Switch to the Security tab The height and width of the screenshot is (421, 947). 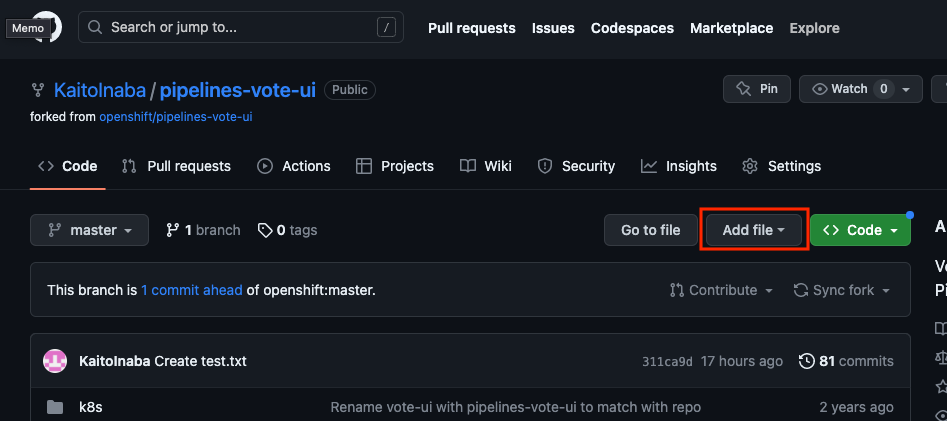576,166
